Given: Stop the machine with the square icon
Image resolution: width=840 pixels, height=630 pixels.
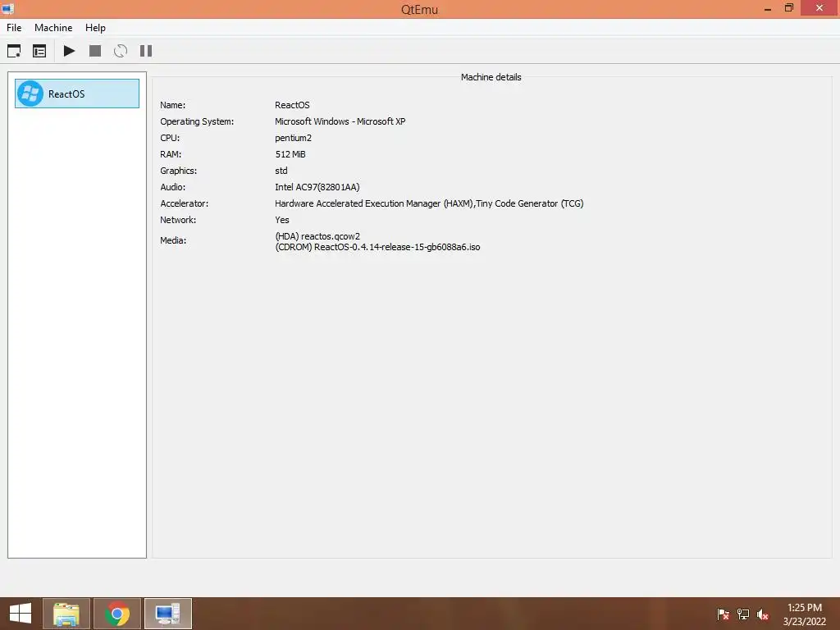Looking at the screenshot, I should pyautogui.click(x=95, y=51).
